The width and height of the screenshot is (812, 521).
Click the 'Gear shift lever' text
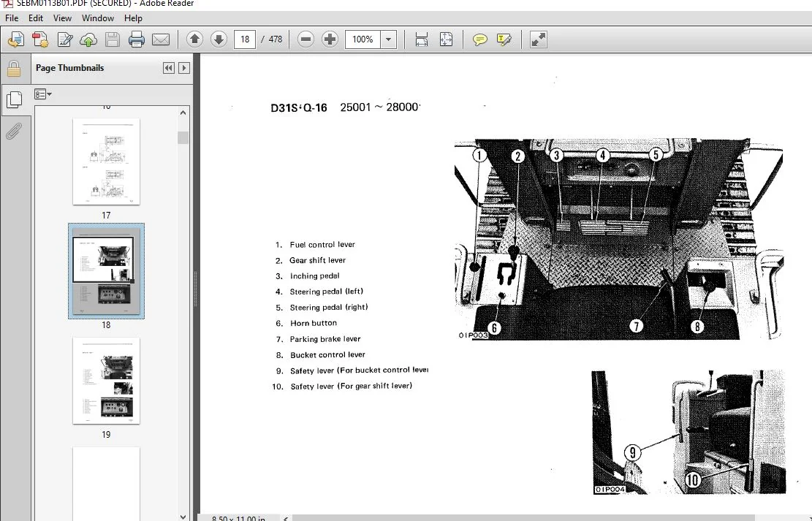[x=317, y=260]
